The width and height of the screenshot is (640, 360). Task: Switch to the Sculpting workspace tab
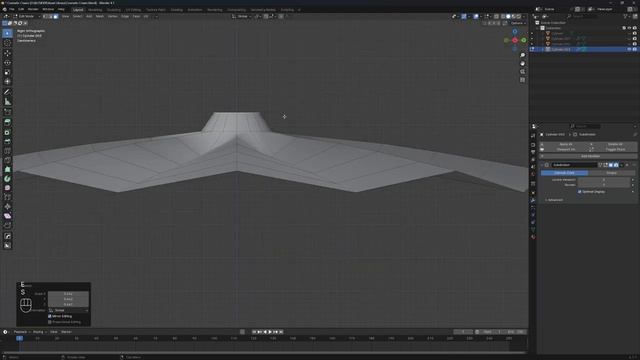114,10
